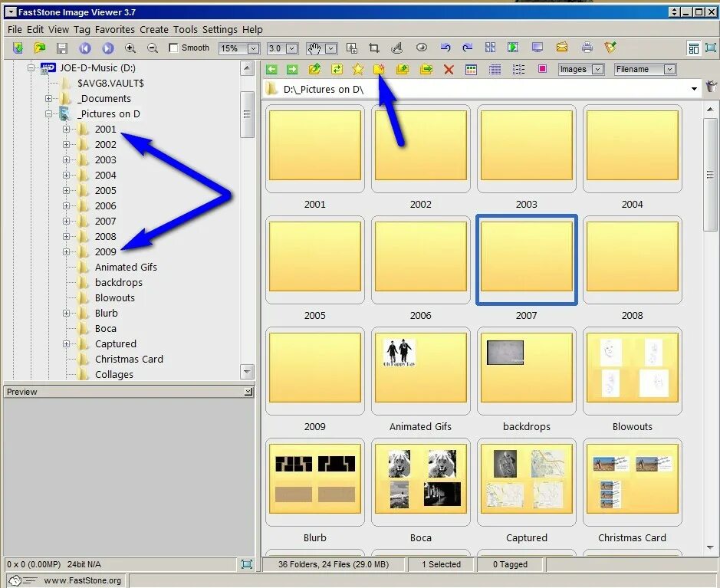
Task: Select the Christmas Card folder in tree
Action: [x=129, y=359]
